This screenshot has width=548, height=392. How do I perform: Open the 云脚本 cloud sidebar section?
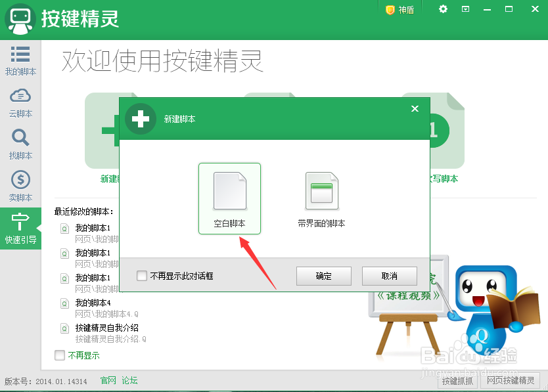click(x=20, y=103)
